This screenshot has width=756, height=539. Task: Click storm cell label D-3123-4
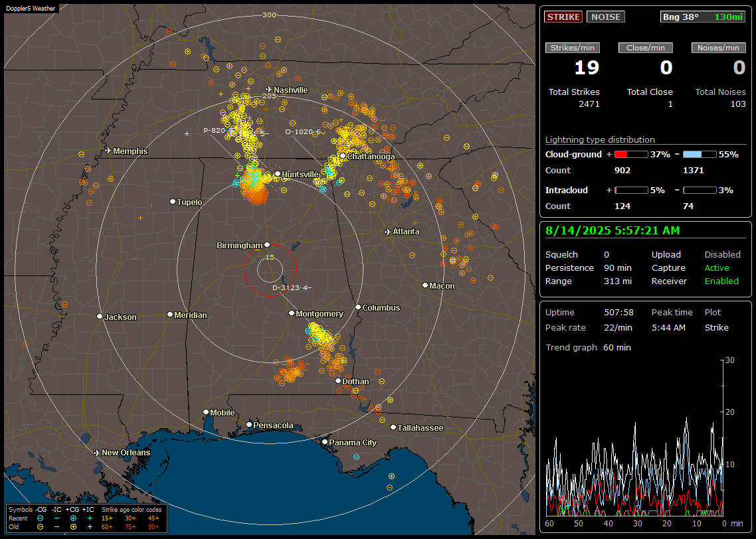coord(290,287)
